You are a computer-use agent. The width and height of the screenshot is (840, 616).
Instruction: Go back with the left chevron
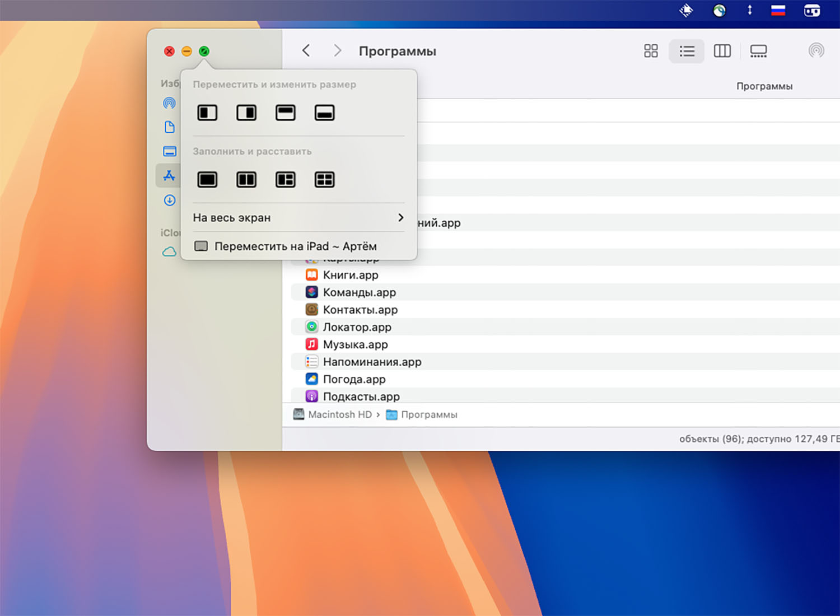point(306,51)
